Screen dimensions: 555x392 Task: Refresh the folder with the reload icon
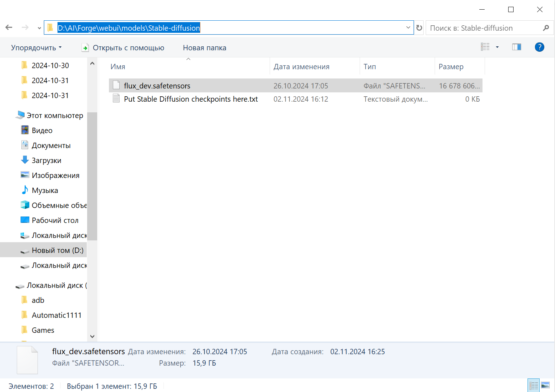point(419,28)
